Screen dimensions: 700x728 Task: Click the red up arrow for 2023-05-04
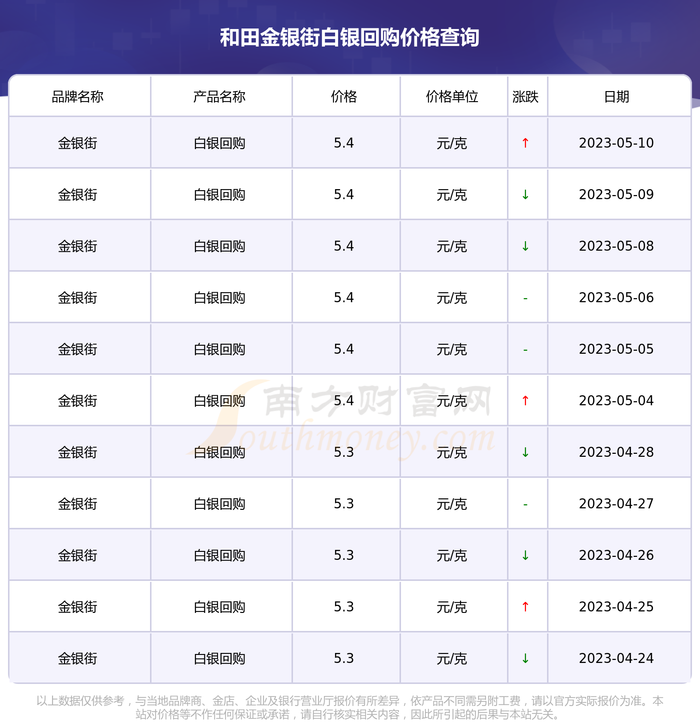[x=525, y=401]
